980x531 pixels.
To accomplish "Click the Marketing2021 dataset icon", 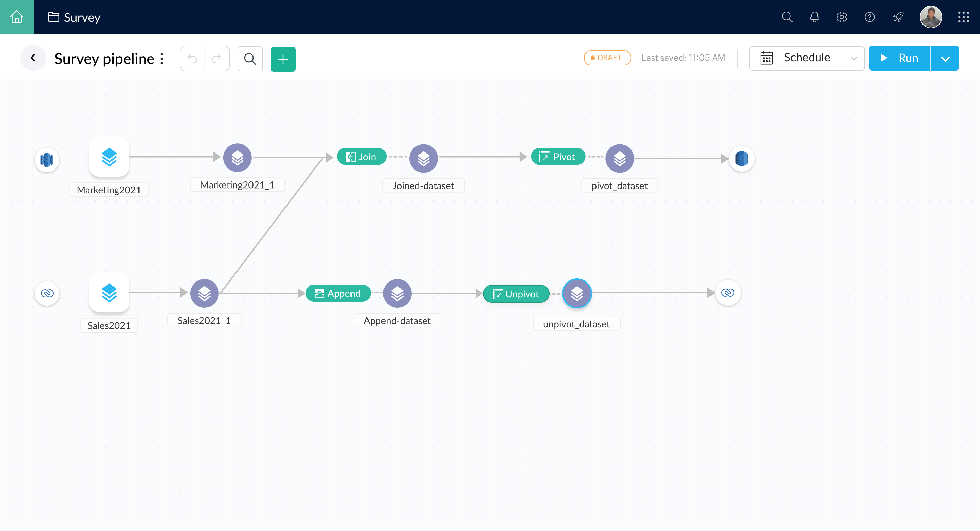I will point(109,157).
